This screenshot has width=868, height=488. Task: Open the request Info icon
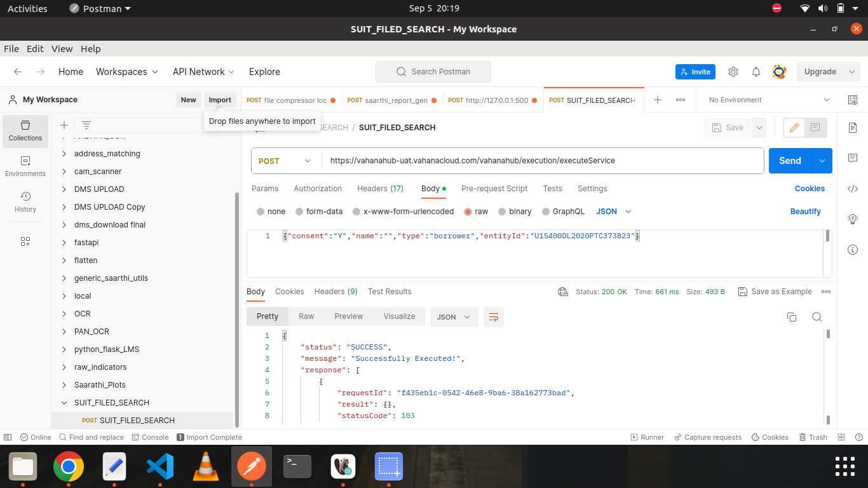coord(853,249)
